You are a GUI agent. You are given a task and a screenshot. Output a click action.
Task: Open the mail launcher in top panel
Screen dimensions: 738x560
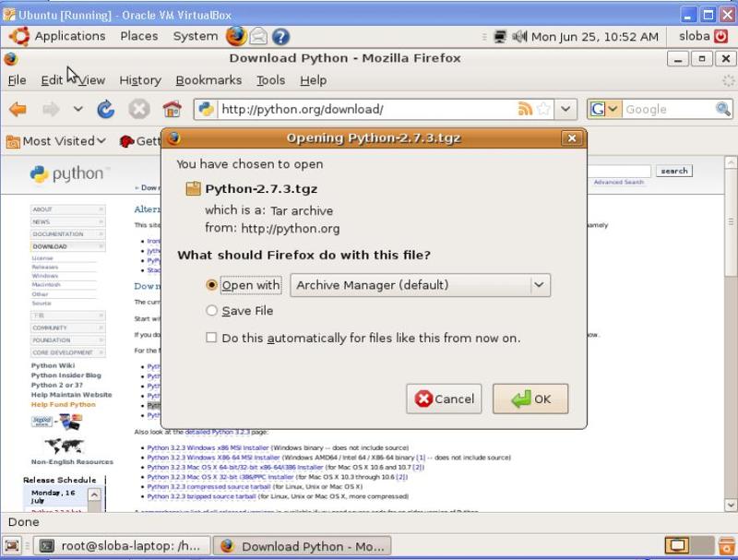pos(258,36)
